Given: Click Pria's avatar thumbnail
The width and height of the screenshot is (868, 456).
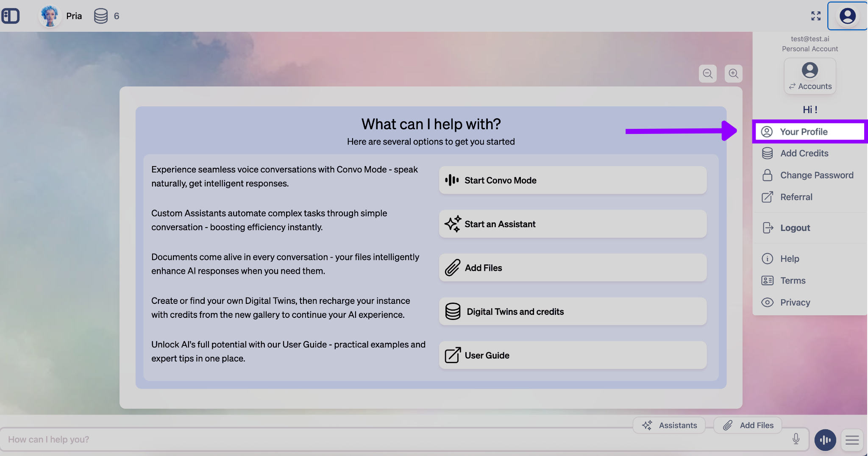Looking at the screenshot, I should (x=50, y=16).
